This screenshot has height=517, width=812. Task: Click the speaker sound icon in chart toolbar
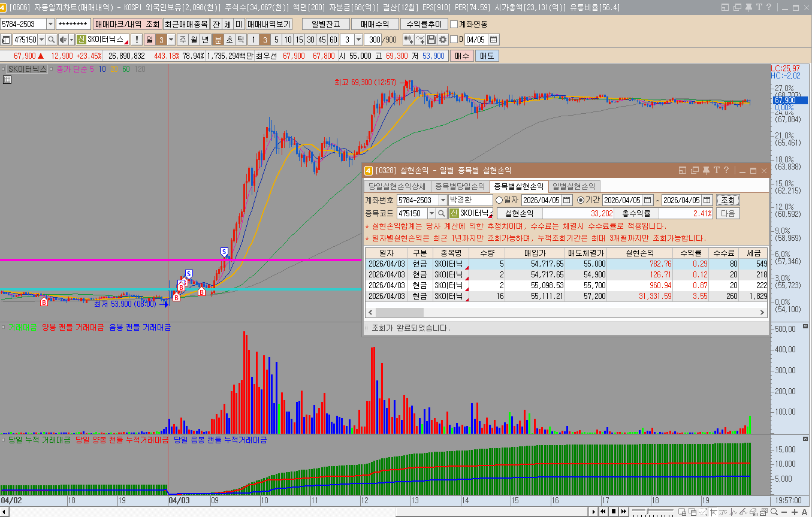(x=62, y=40)
